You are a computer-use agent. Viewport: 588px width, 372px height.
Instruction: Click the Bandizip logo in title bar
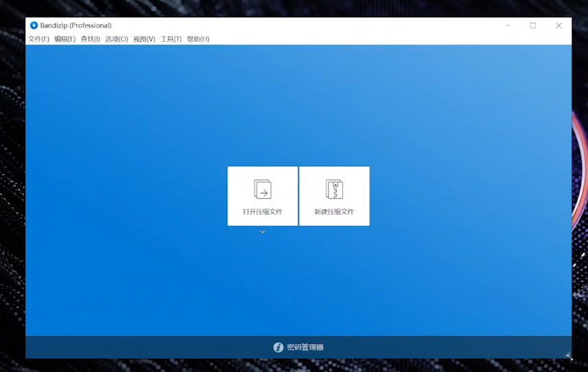pyautogui.click(x=34, y=25)
